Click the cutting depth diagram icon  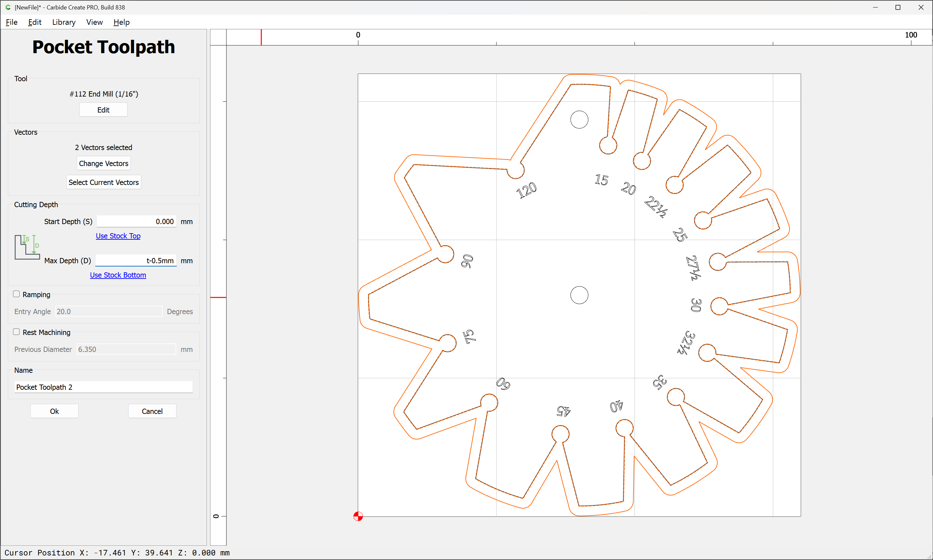[27, 247]
